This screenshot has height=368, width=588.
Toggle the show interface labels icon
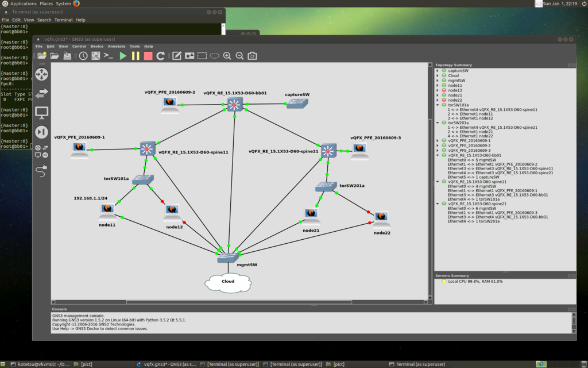click(x=96, y=56)
